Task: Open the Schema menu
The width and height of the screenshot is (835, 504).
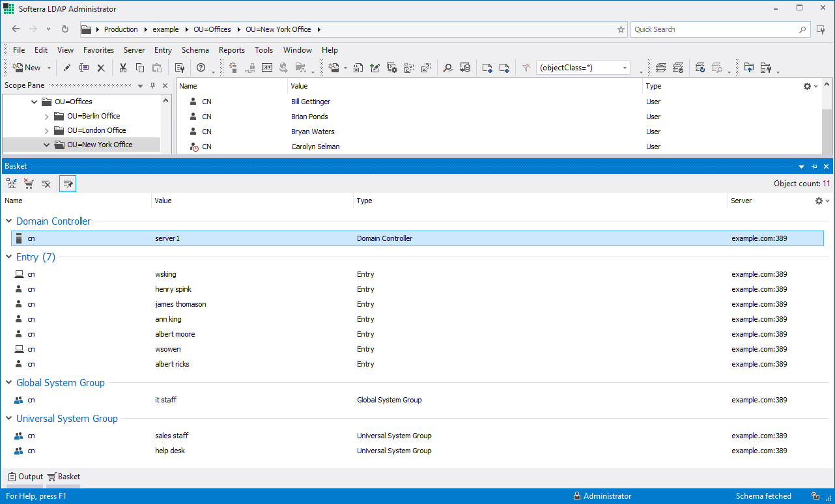Action: (195, 50)
